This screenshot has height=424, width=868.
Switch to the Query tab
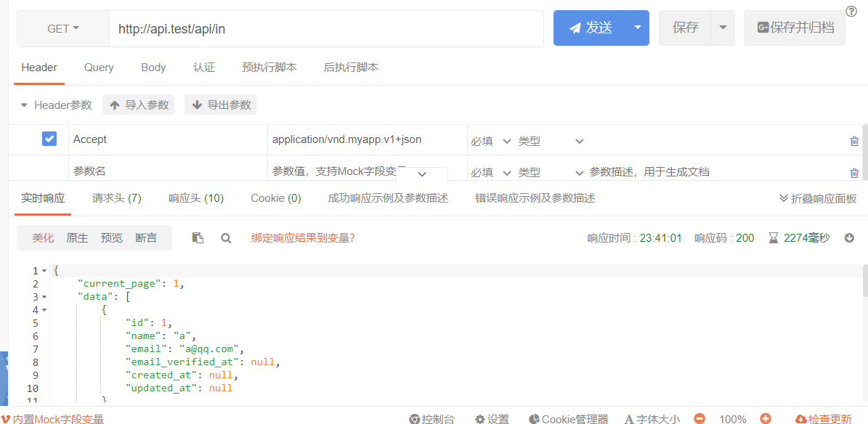click(x=99, y=68)
